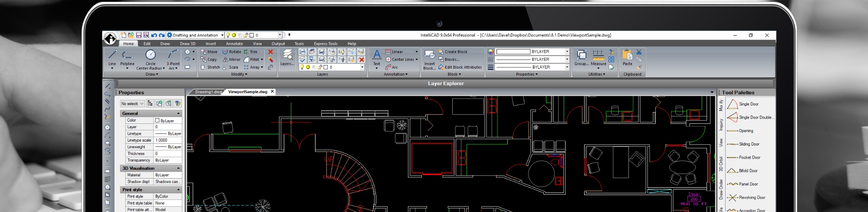Click the Layer Explorer title bar
Viewport: 868px width, 212px height.
[446, 83]
